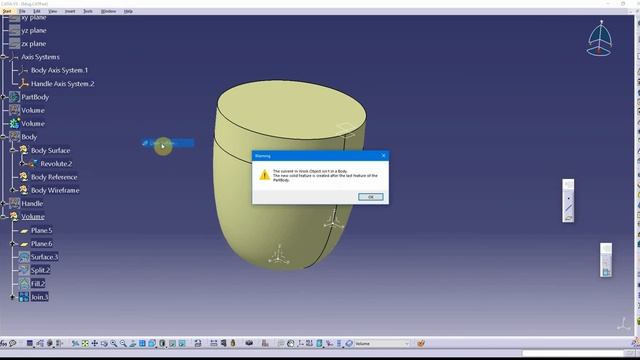The width and height of the screenshot is (640, 360).
Task: Open the Window menu
Action: pos(108,11)
